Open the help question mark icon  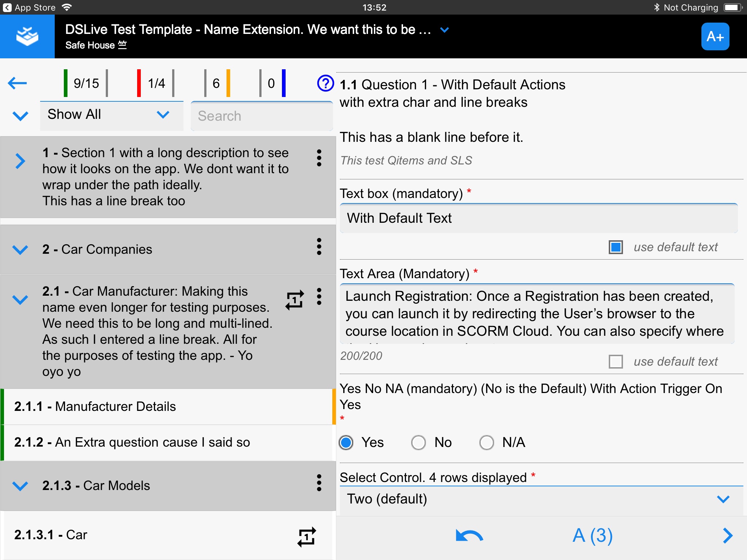point(325,83)
